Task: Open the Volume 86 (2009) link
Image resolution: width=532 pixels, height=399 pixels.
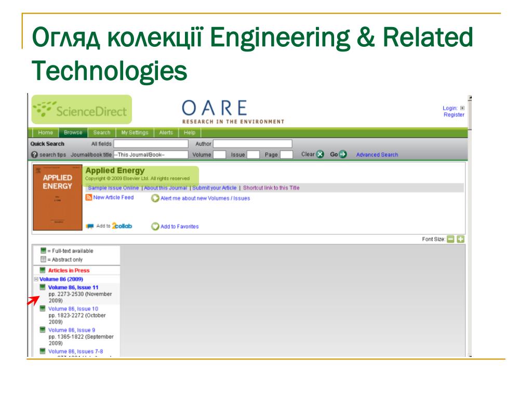Action: [x=61, y=279]
